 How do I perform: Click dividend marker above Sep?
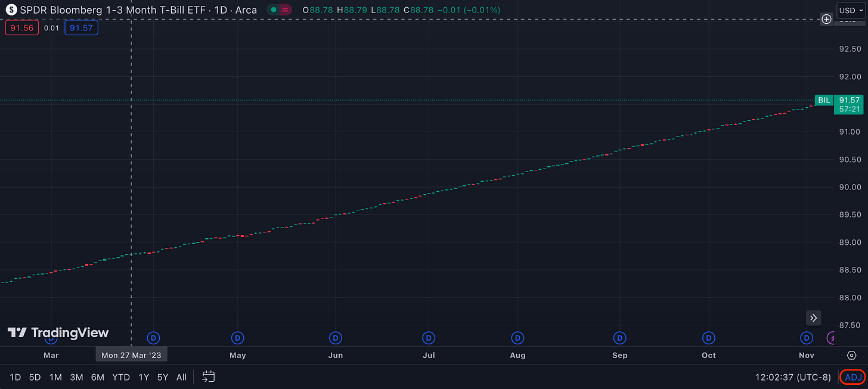(620, 338)
